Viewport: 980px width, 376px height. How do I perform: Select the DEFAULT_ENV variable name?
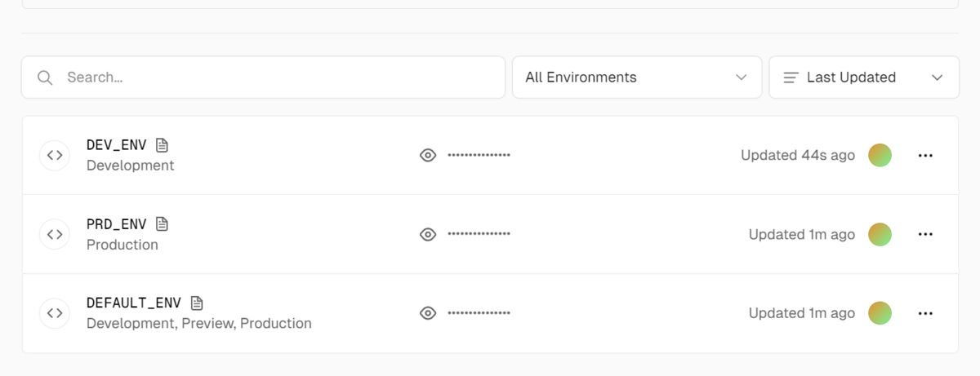point(134,303)
